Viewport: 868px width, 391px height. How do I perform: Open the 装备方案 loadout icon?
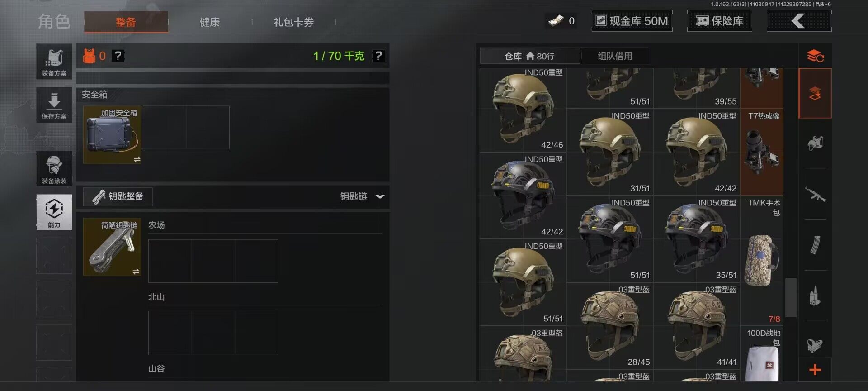click(54, 62)
